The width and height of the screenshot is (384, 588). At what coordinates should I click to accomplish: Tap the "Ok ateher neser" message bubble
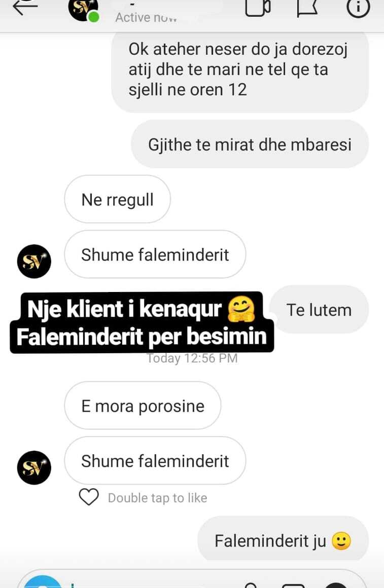pyautogui.click(x=240, y=71)
